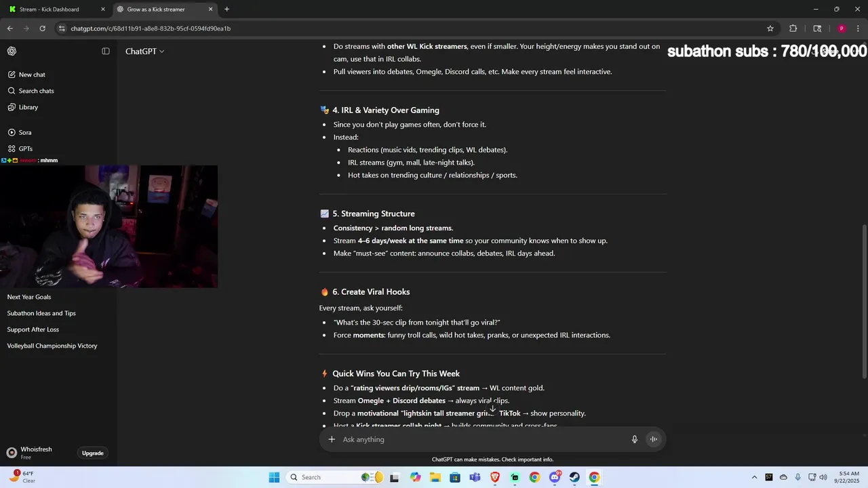Launch Copilot from the taskbar
The width and height of the screenshot is (868, 488).
[x=415, y=477]
